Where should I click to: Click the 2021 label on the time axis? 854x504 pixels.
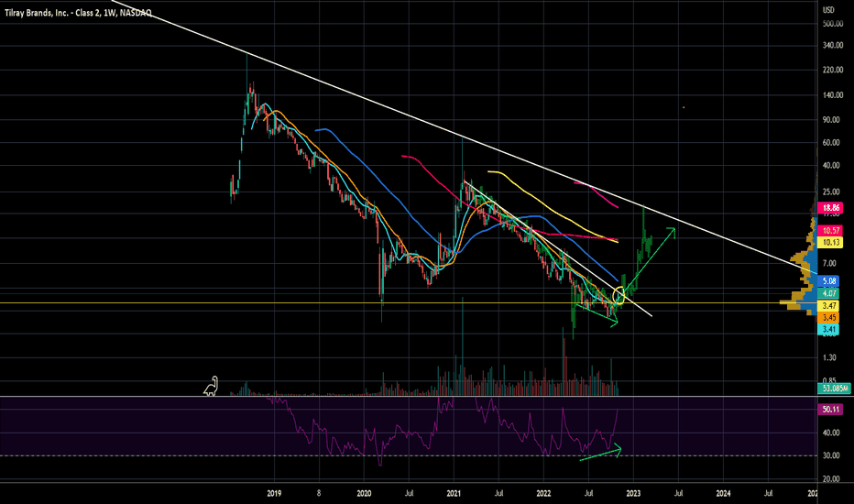tap(454, 494)
